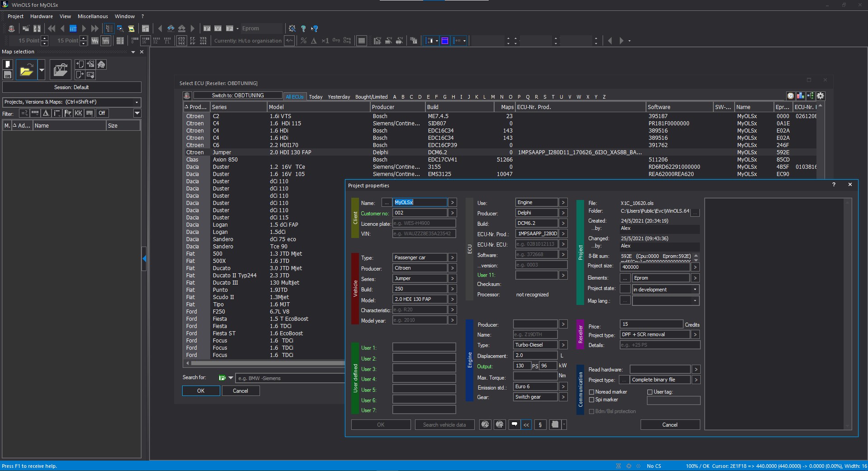
Task: Click the gear icon in Select ECU toolbar
Action: (821, 96)
